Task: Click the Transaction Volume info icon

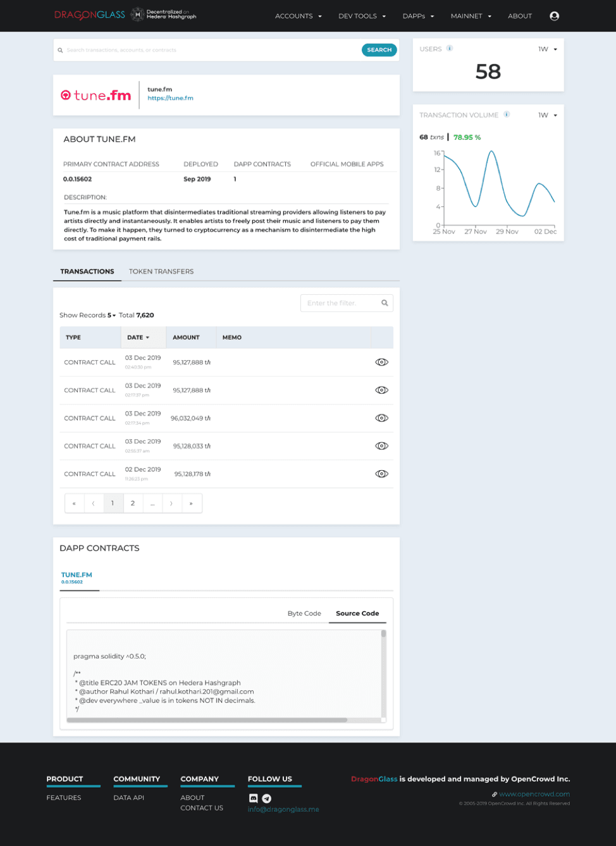Action: 506,115
